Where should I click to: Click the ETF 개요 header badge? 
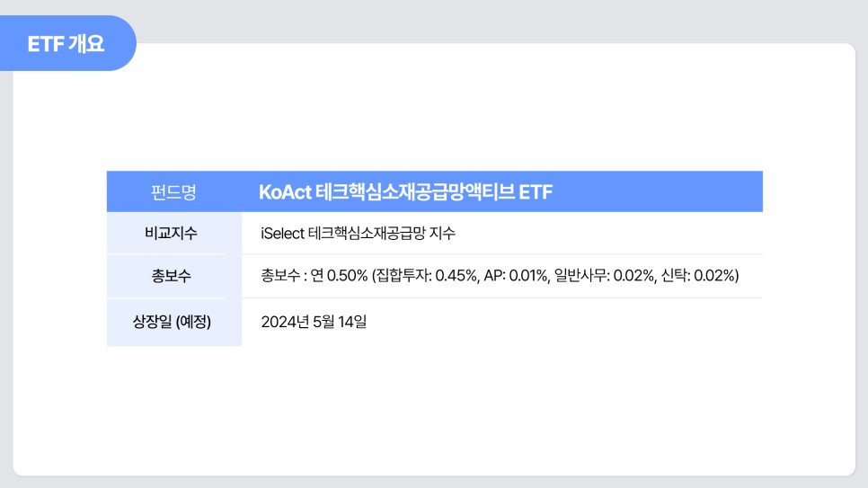tap(66, 43)
